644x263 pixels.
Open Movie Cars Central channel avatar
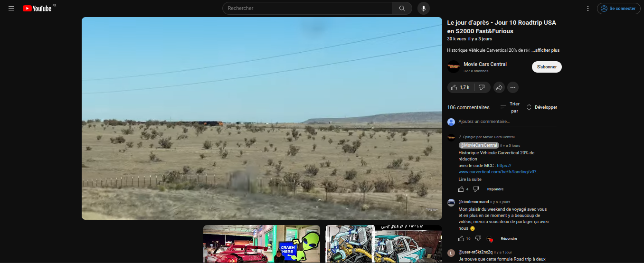pyautogui.click(x=454, y=67)
